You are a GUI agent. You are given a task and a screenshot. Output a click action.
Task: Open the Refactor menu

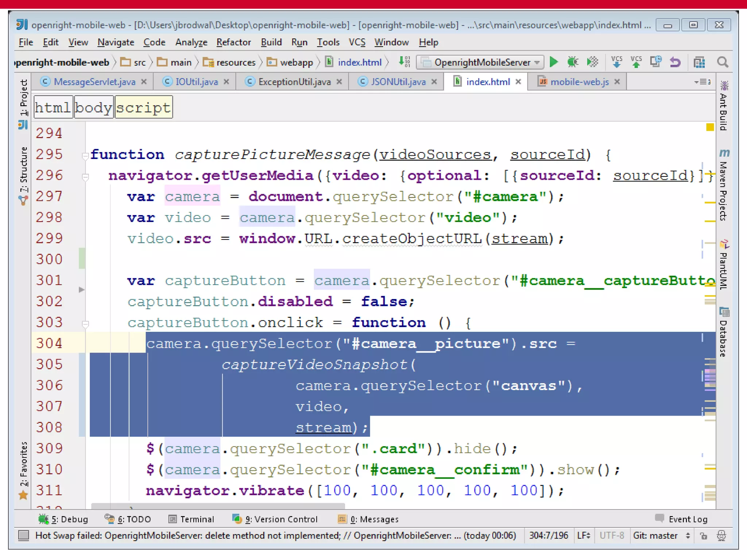point(233,42)
